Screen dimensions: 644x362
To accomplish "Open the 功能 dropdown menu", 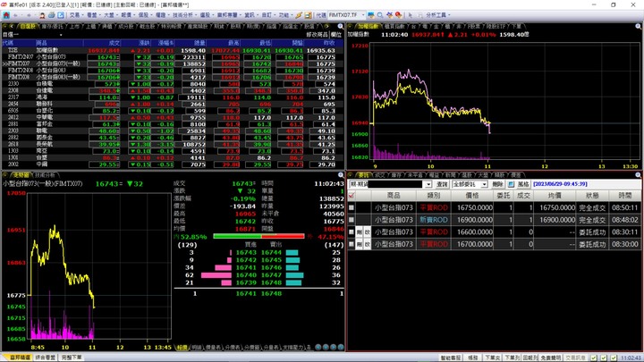I will 285,15.
